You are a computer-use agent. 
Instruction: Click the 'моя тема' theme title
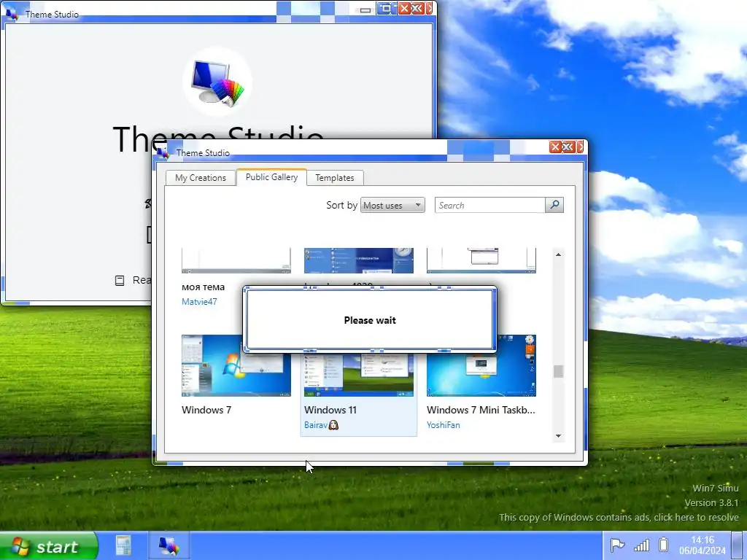point(203,287)
